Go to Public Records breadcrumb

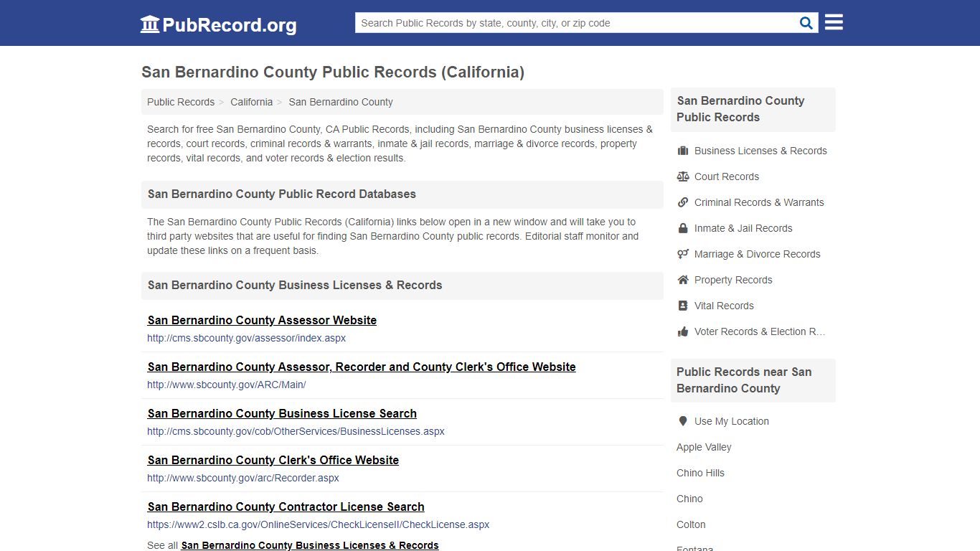pyautogui.click(x=181, y=102)
